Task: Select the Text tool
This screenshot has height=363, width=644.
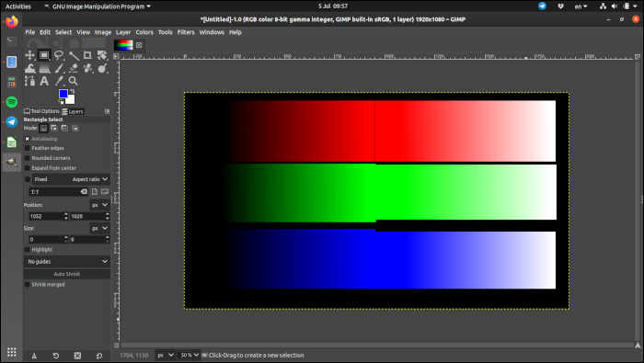Action: [x=44, y=81]
